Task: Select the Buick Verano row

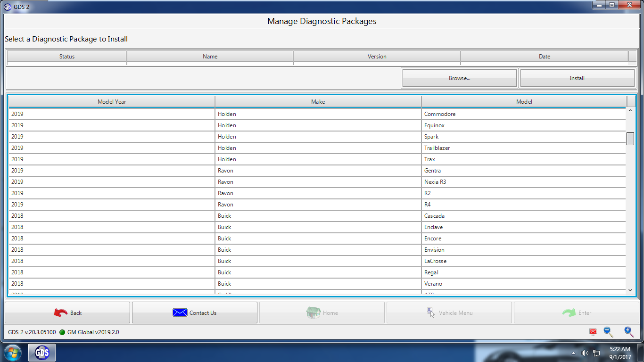Action: [317, 284]
